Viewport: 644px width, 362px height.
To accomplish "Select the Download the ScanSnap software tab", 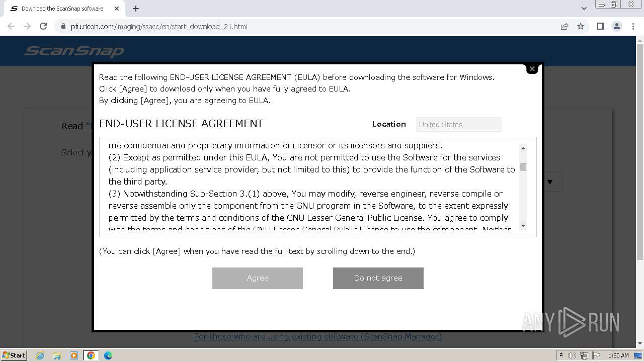I will 64,9.
